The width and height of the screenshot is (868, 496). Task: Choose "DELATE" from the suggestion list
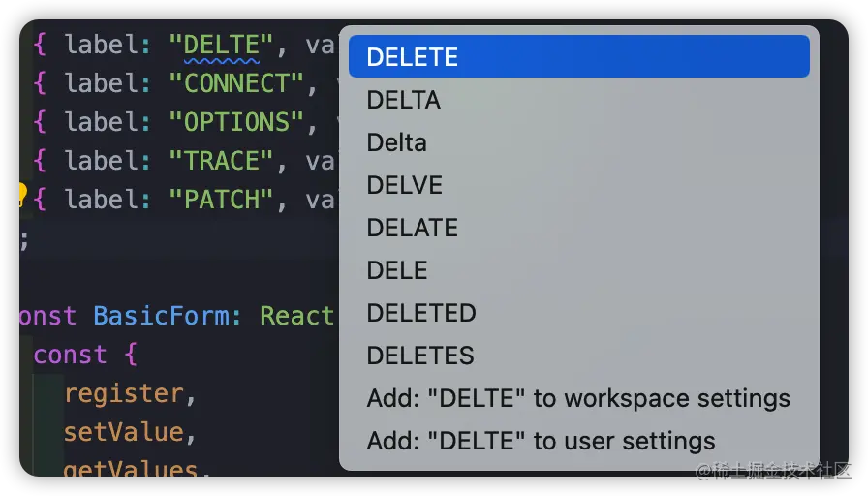point(413,228)
